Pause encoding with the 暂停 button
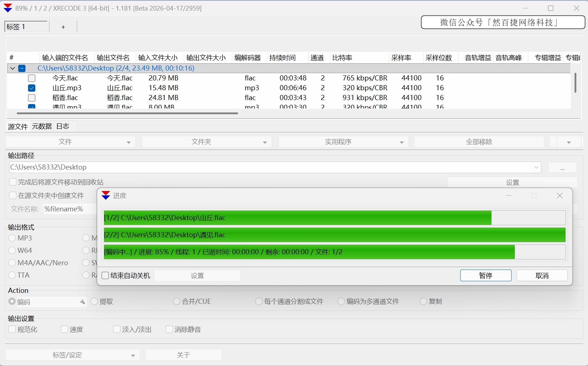Viewport: 588px width, 366px height. coord(485,275)
